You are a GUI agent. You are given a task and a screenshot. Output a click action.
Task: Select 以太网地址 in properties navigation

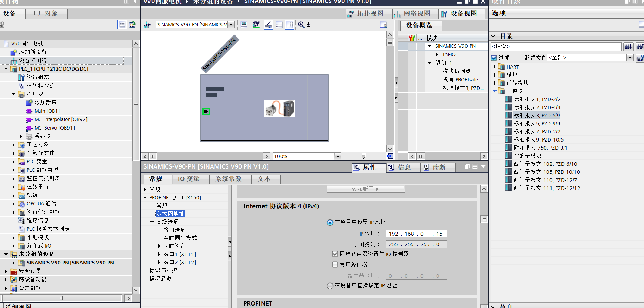[x=170, y=214]
